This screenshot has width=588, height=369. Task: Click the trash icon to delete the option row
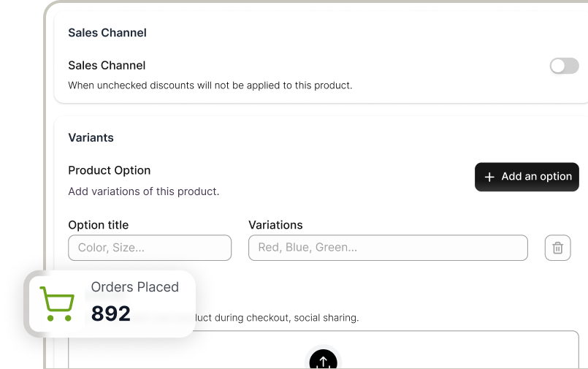[x=557, y=248]
